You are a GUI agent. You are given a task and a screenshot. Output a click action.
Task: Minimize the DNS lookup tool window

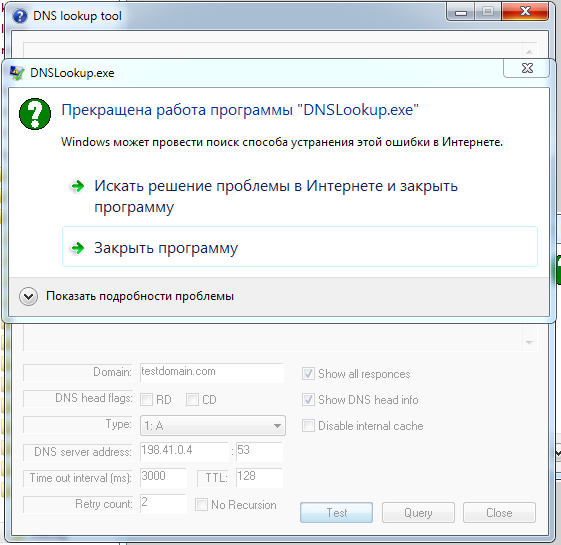pyautogui.click(x=461, y=12)
